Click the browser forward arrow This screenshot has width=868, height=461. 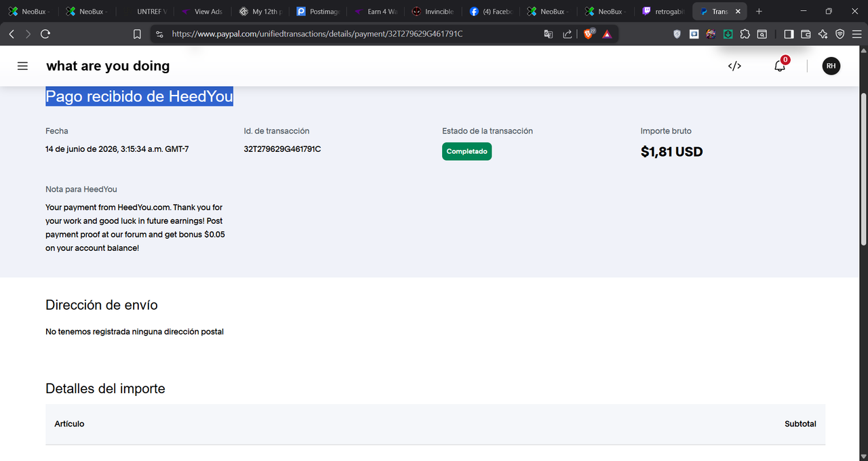click(28, 34)
